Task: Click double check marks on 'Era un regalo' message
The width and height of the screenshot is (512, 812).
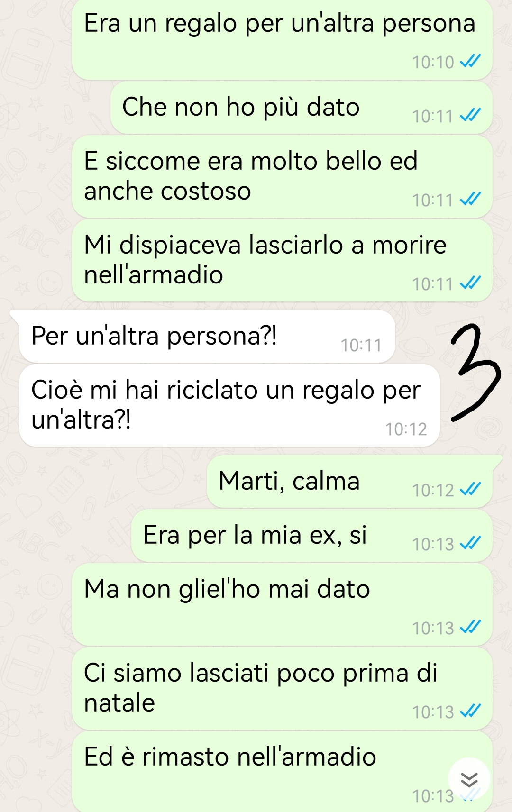Action: click(x=470, y=61)
